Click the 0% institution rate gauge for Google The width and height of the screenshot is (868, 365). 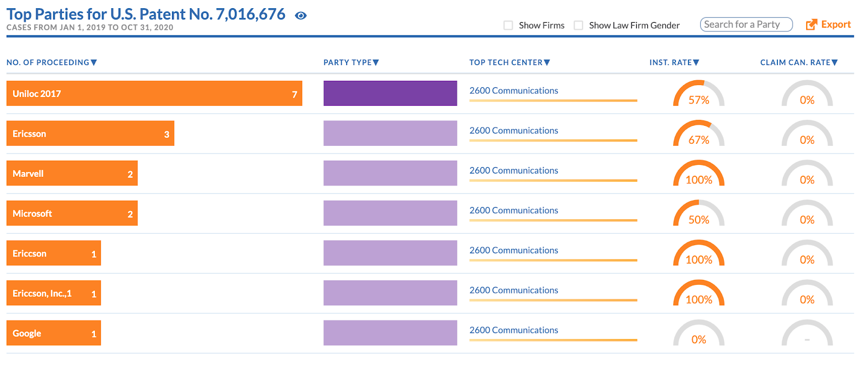pos(699,334)
